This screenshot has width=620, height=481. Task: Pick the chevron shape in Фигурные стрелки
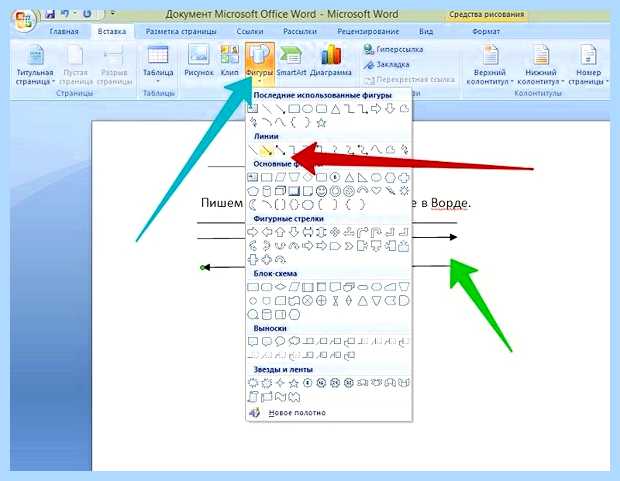pos(349,246)
